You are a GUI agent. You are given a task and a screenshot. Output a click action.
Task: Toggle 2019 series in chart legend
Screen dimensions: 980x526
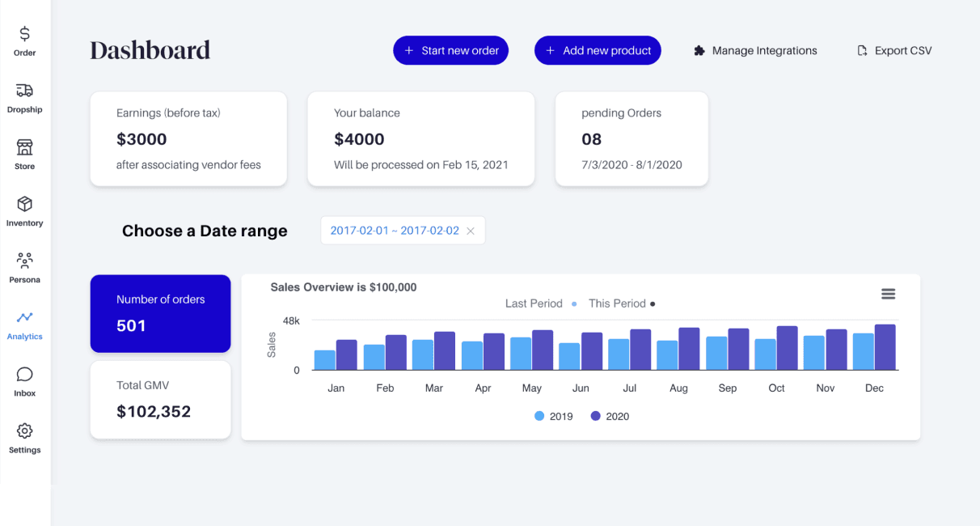(554, 416)
